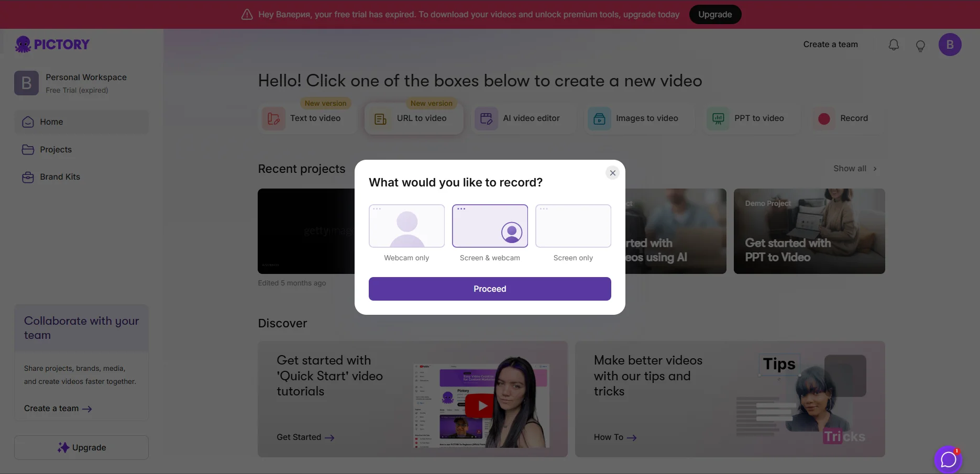Image resolution: width=980 pixels, height=474 pixels.
Task: Open Home in the sidebar
Action: [82, 122]
